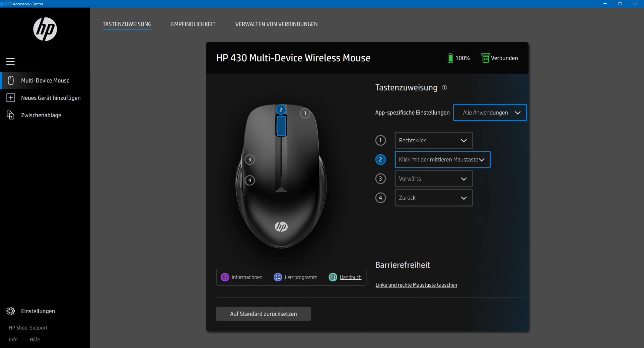Image resolution: width=644 pixels, height=348 pixels.
Task: Close the HP Accessory Center window
Action: tap(636, 4)
